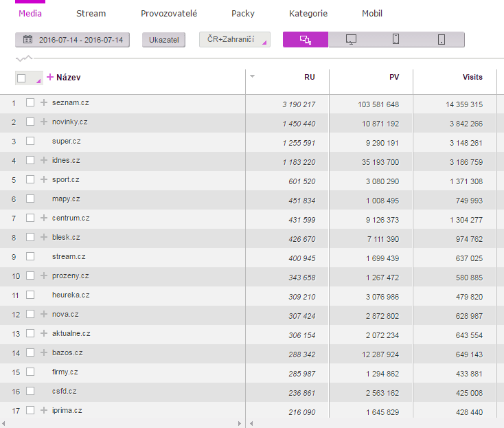Open the ČR+Zahraničí dropdown
Viewport: 504px width, 428px height.
pos(234,40)
